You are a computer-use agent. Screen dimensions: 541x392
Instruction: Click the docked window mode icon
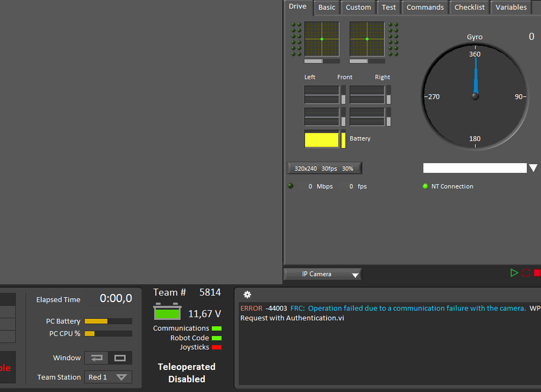[x=97, y=358]
